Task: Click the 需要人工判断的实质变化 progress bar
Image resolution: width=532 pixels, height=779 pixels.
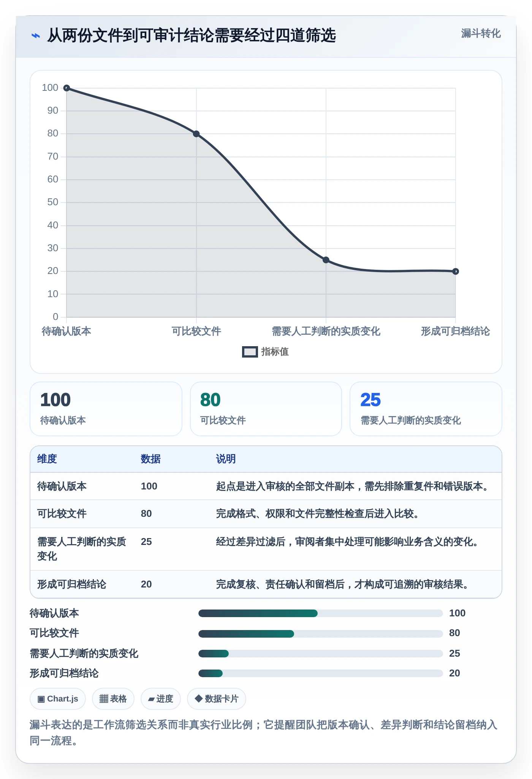Action: tap(321, 654)
